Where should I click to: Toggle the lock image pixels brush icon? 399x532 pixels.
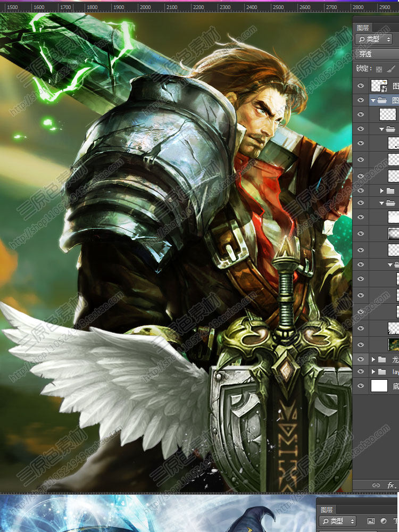pyautogui.click(x=391, y=69)
